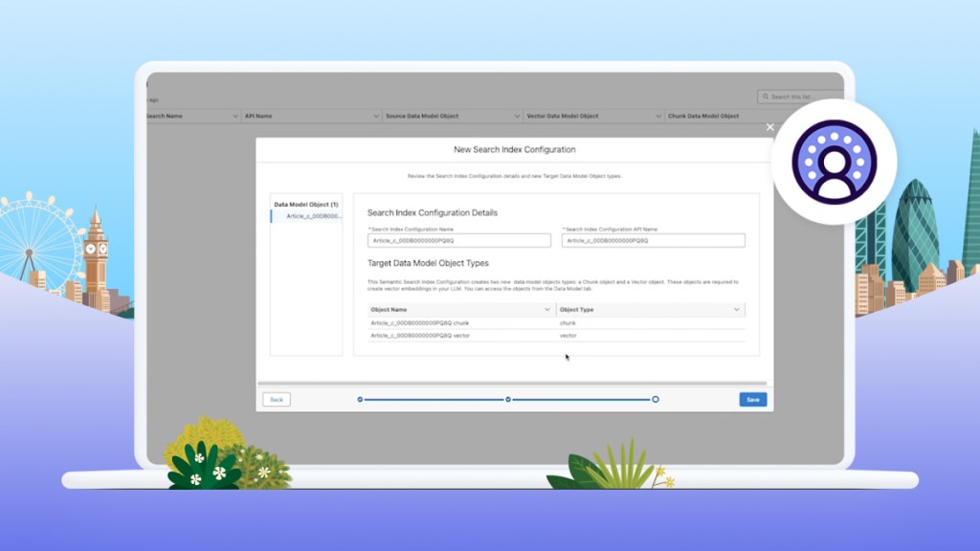The height and width of the screenshot is (551, 980).
Task: Open the Object Name column dropdown
Action: [547, 309]
